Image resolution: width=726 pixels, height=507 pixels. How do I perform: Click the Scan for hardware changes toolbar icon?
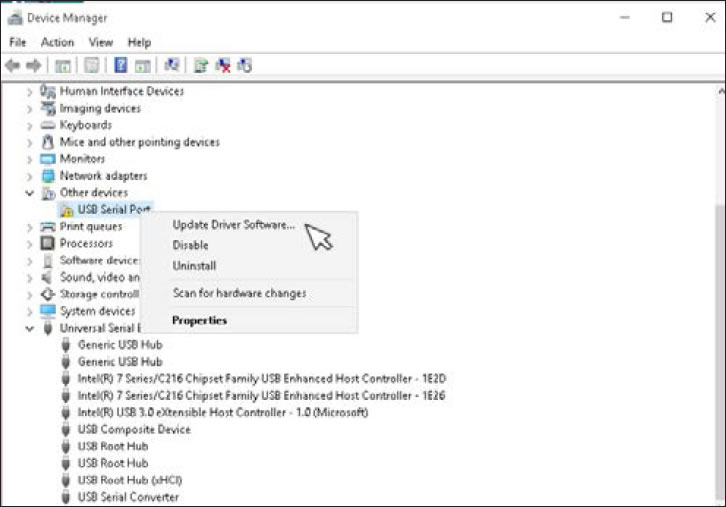[x=172, y=65]
